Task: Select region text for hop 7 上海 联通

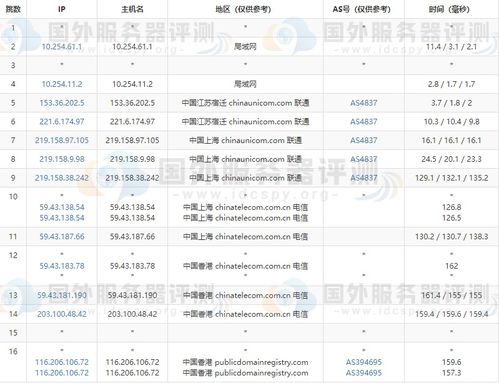Action: pyautogui.click(x=245, y=140)
